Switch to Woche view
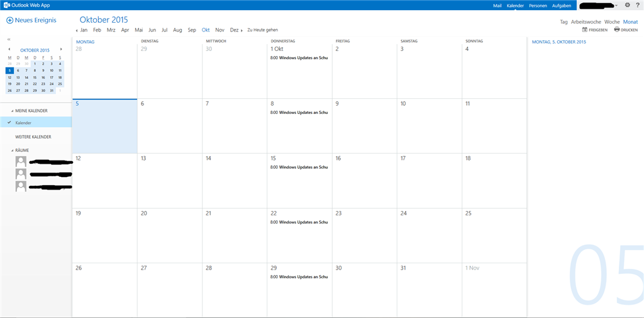This screenshot has height=318, width=644. (x=612, y=22)
